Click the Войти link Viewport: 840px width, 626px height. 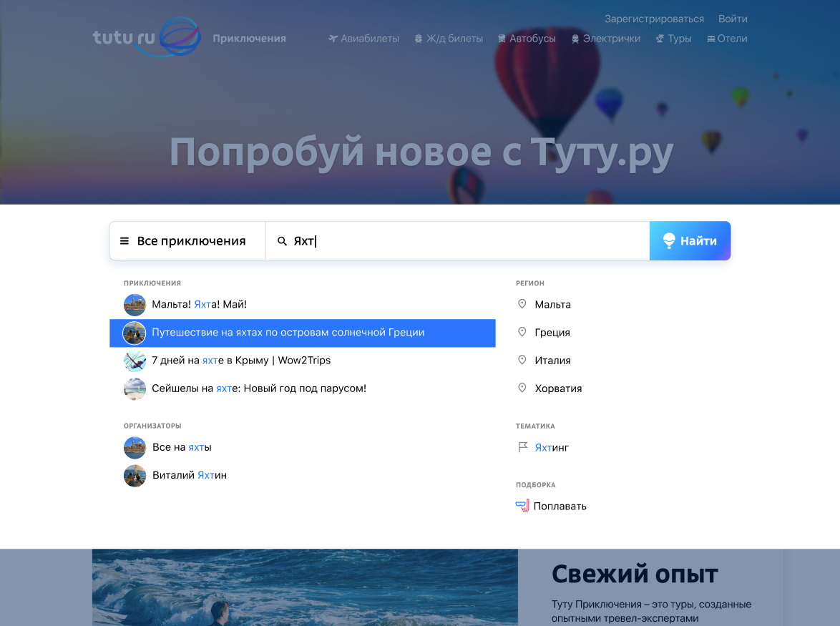[x=732, y=19]
